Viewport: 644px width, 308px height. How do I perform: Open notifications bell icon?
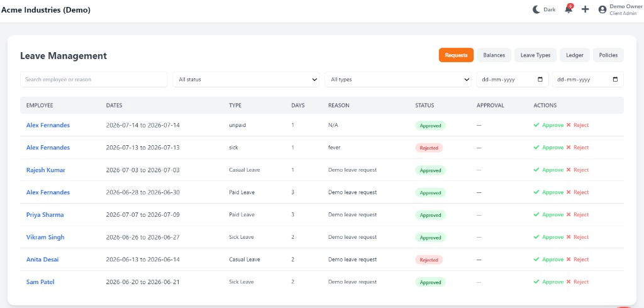[569, 9]
